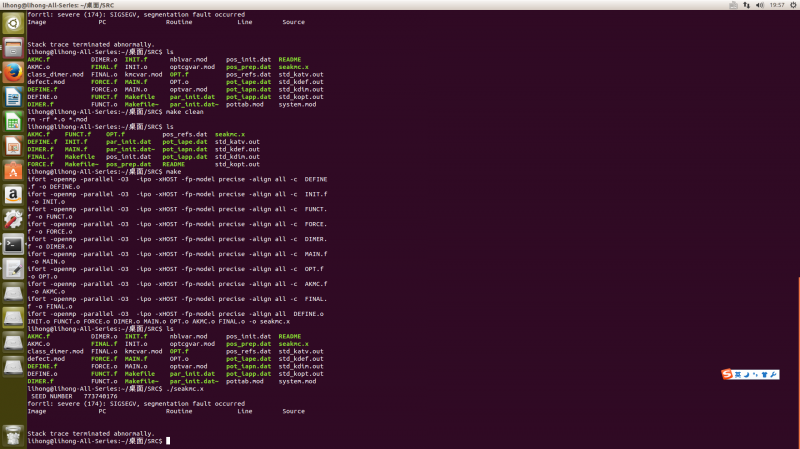Show the calendar from the 19:57 clock
Screen dimensions: 800x449
(777, 5)
